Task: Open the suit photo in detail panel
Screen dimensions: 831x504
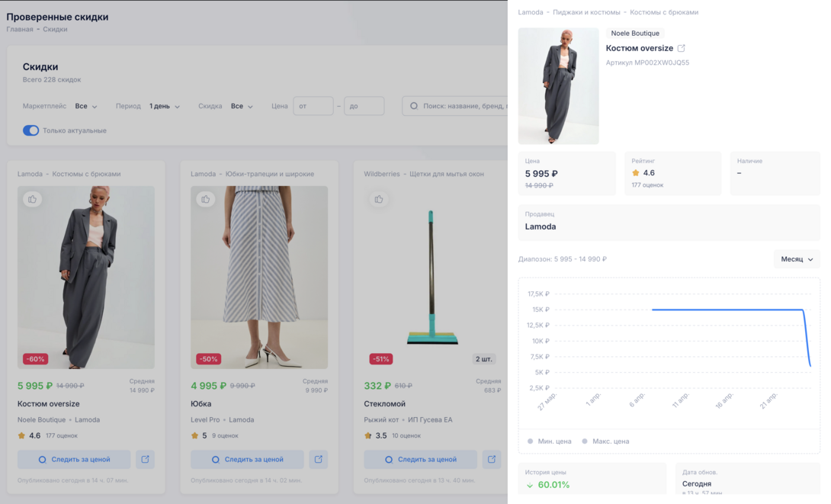Action: click(559, 86)
